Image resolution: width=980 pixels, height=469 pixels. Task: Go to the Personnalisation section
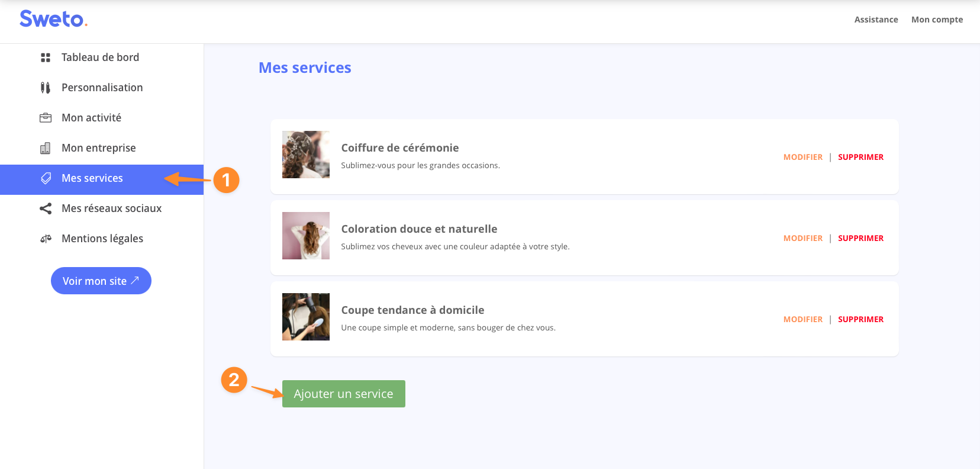pyautogui.click(x=102, y=88)
